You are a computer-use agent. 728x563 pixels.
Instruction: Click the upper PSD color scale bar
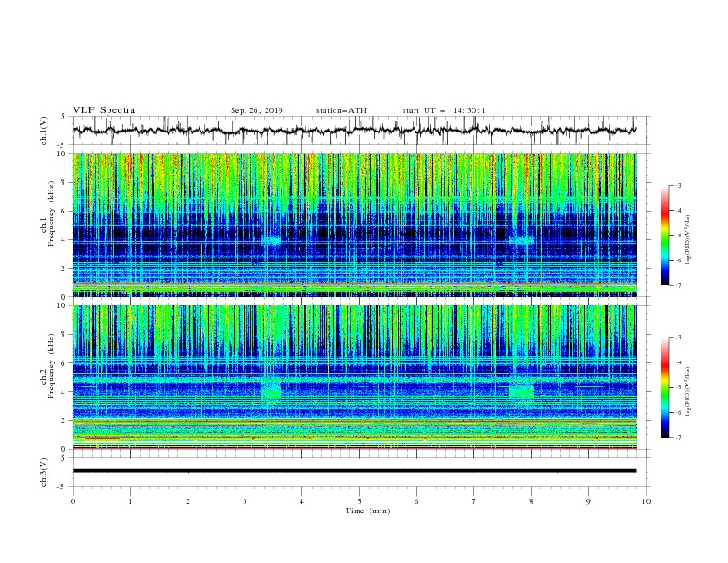665,236
